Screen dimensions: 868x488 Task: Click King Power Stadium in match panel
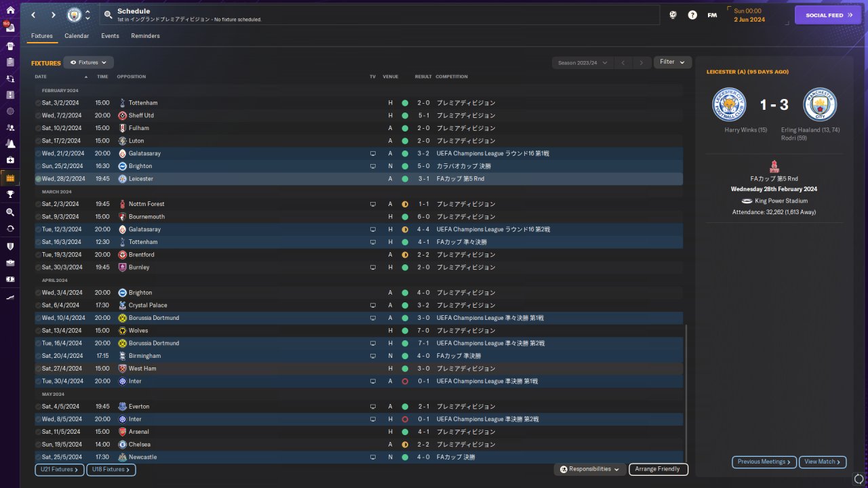781,201
